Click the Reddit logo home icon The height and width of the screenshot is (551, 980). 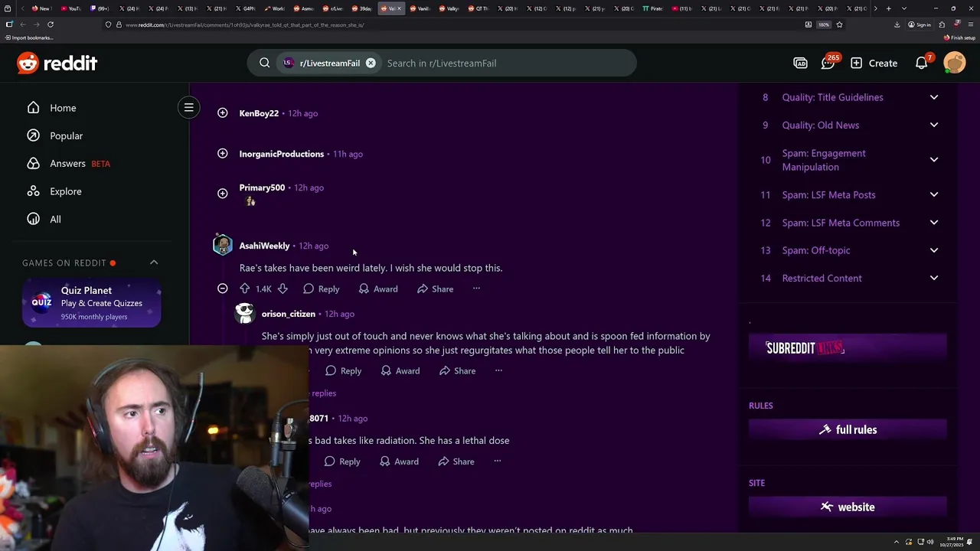click(x=57, y=63)
